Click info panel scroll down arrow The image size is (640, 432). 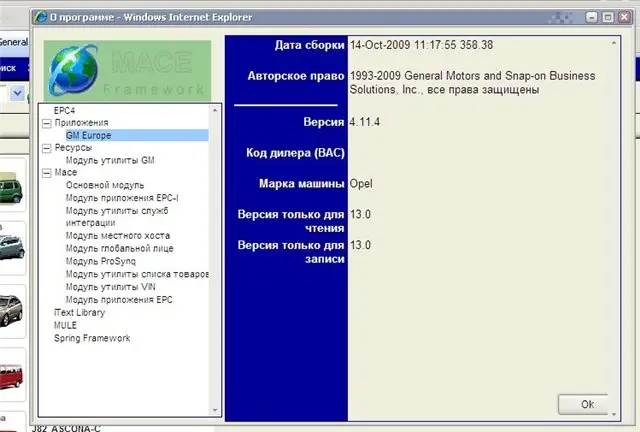(x=614, y=414)
